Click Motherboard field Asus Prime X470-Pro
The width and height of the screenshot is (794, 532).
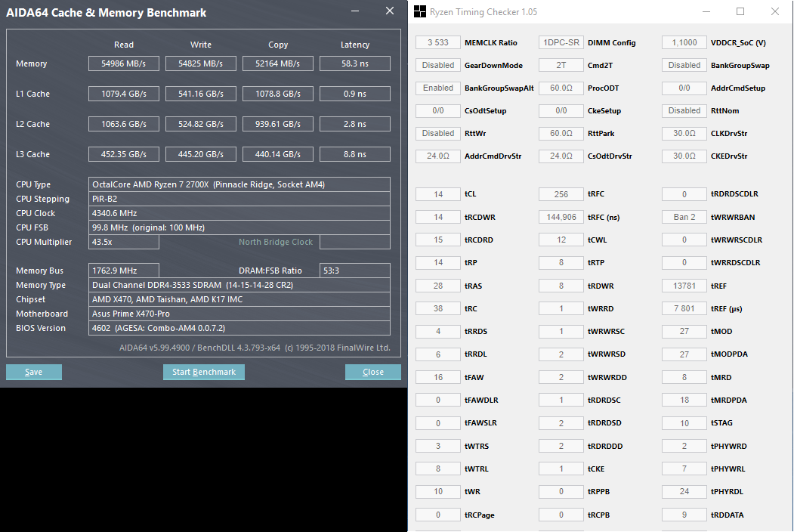click(x=239, y=314)
